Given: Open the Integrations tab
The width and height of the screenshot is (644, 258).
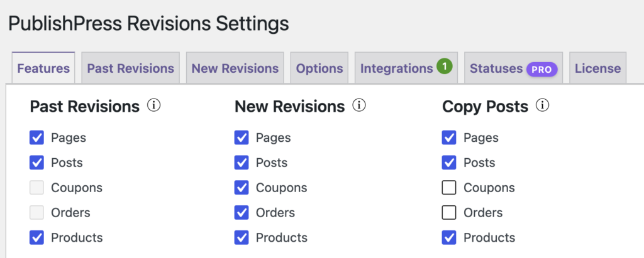Looking at the screenshot, I should click(406, 68).
